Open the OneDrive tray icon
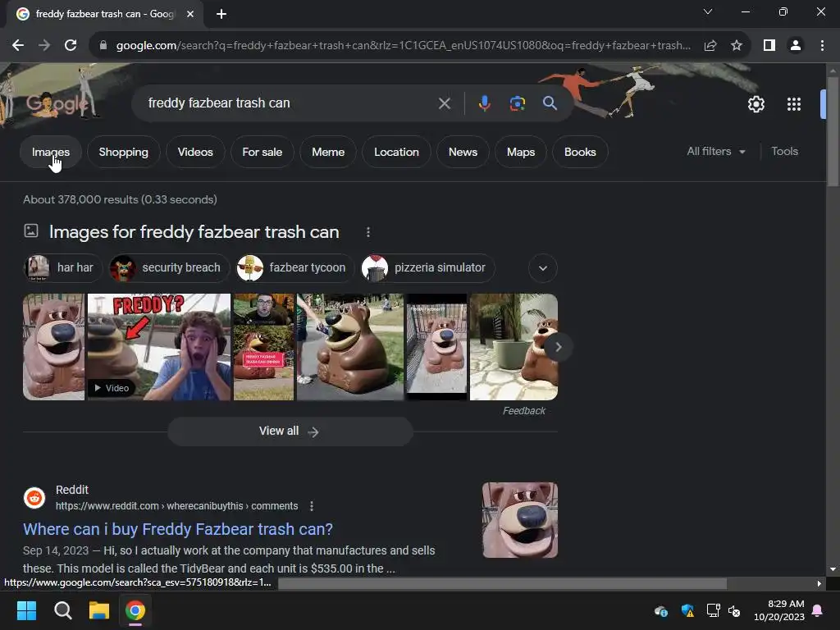Screen dimensions: 840x630 point(661,610)
